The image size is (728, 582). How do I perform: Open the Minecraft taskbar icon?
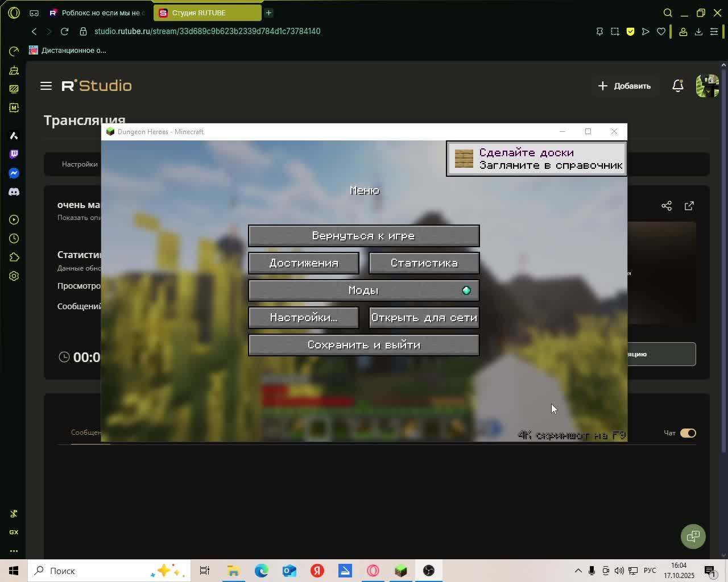tap(401, 571)
